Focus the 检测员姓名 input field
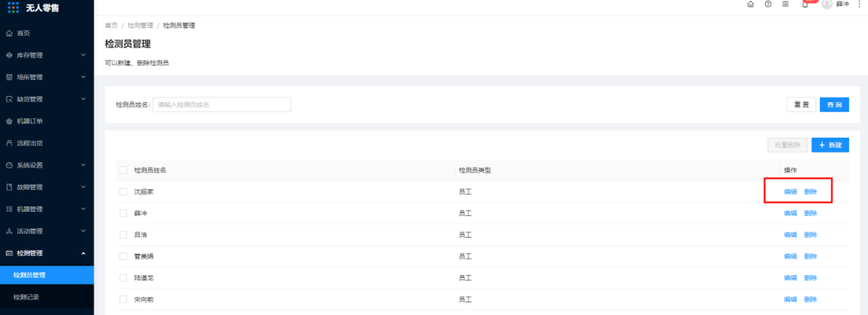Screen dimensions: 868x315 coord(222,105)
